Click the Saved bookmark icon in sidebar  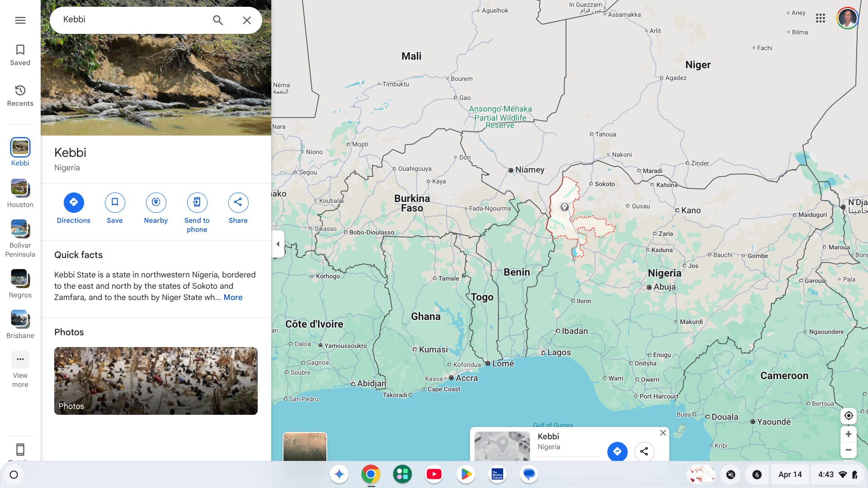pos(20,55)
